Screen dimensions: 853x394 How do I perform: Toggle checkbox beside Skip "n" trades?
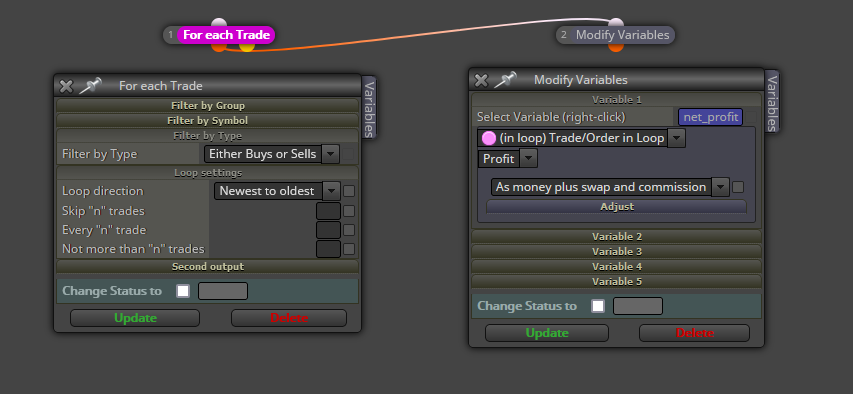[x=349, y=211]
